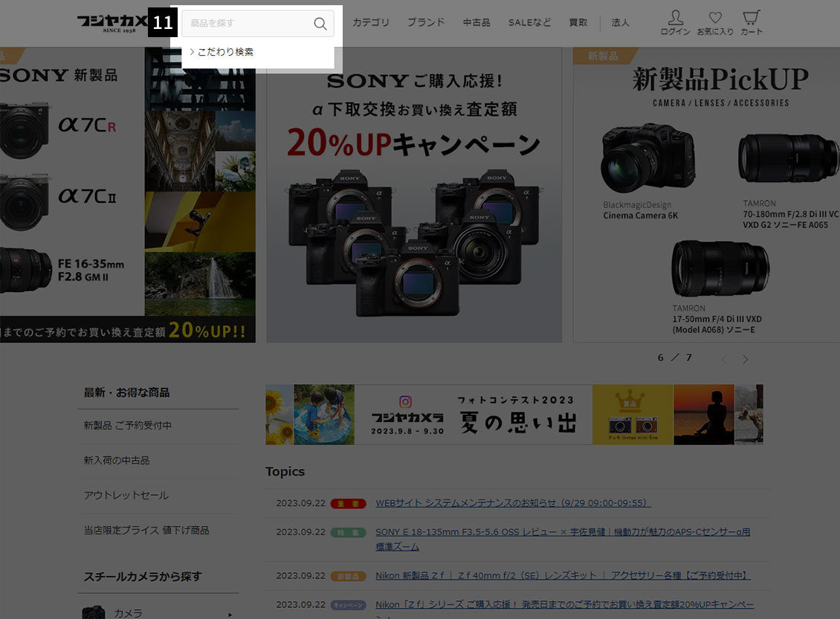Open the 中古品 menu
Screen dimensions: 840x619
click(x=476, y=22)
